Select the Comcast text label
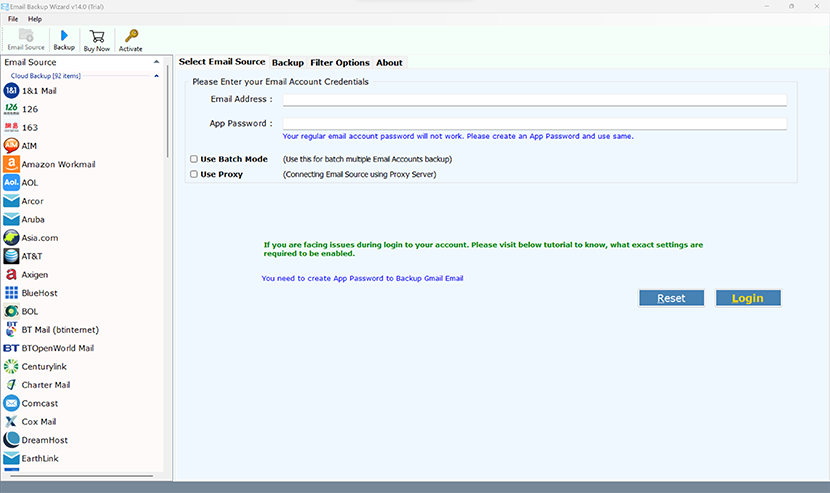 coord(40,403)
